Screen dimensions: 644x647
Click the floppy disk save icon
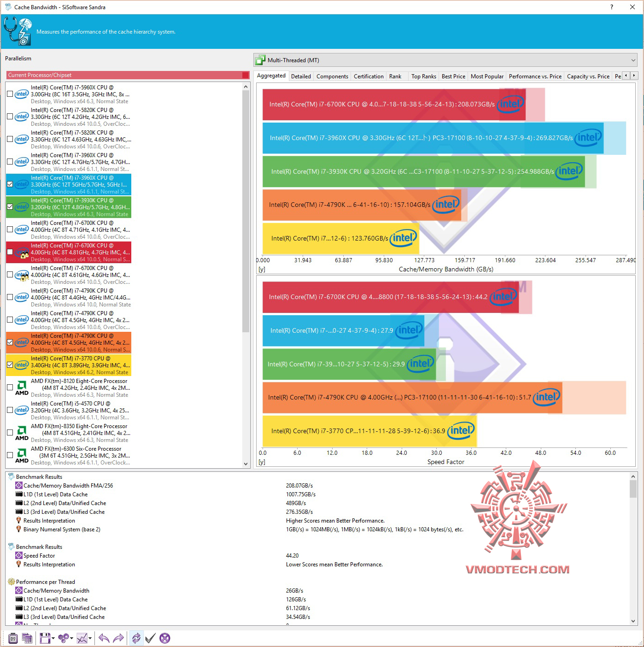45,638
